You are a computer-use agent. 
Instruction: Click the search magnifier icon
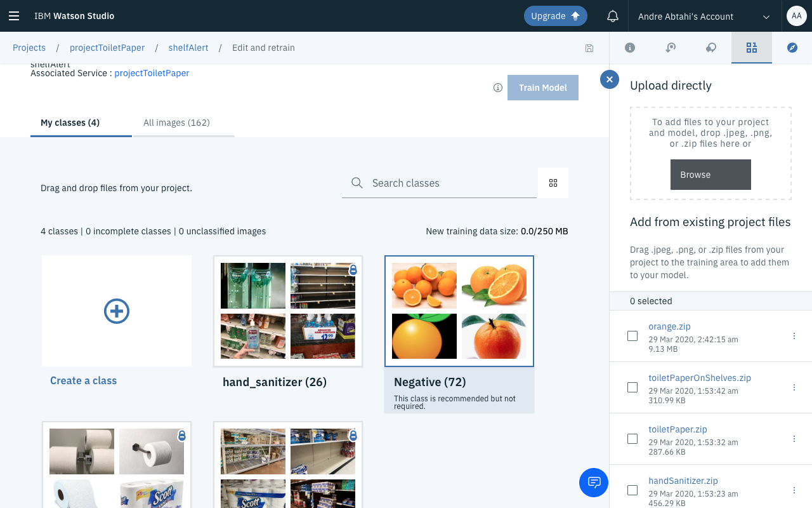point(357,183)
